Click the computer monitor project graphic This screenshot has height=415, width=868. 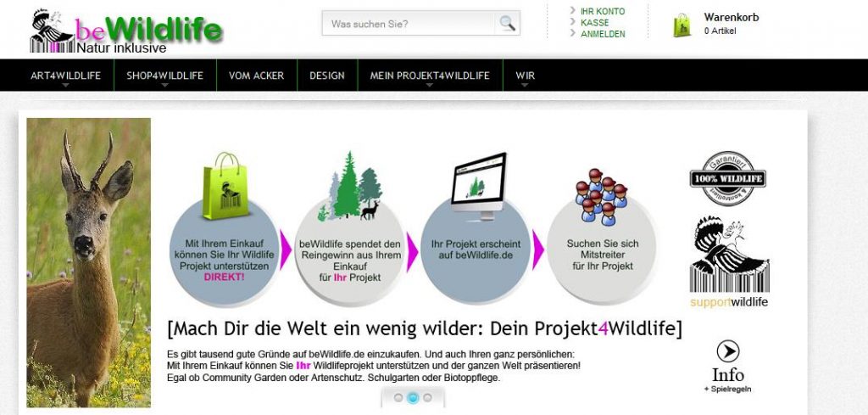click(x=478, y=179)
